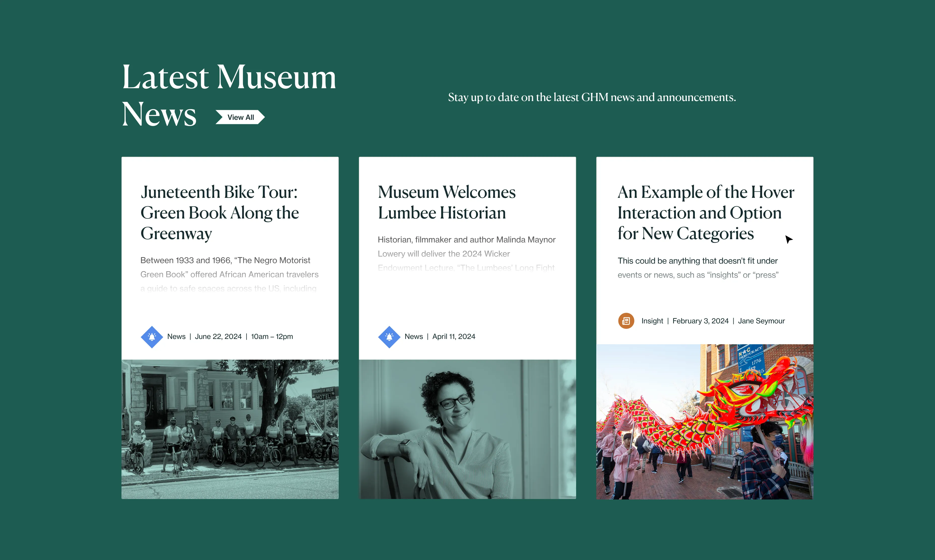Click the February 3, 2024 date
The height and width of the screenshot is (560, 935).
pos(700,321)
